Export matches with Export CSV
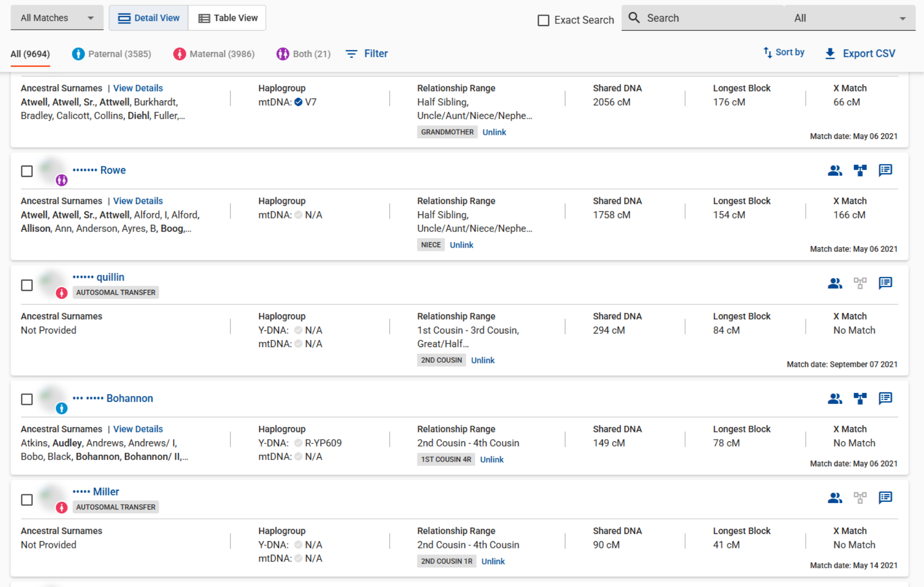Viewport: 924px width, 587px height. tap(860, 54)
